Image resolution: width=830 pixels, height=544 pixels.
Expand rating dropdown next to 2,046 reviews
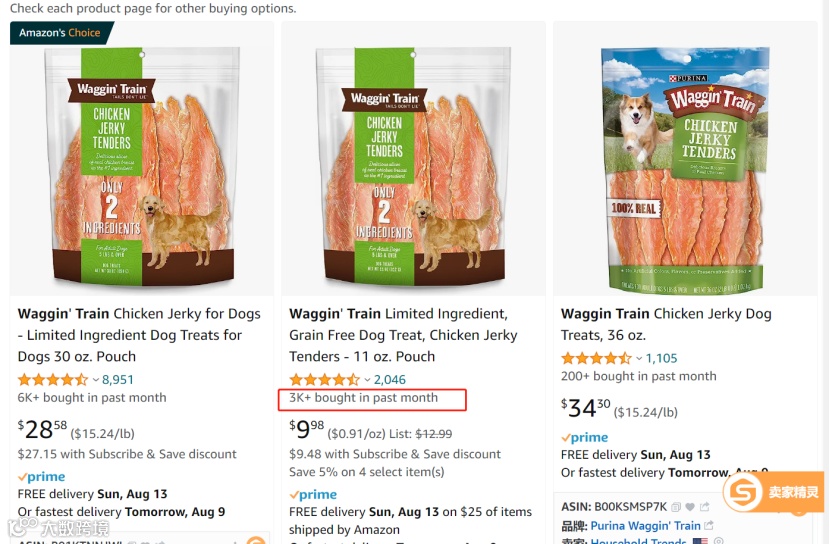point(367,380)
